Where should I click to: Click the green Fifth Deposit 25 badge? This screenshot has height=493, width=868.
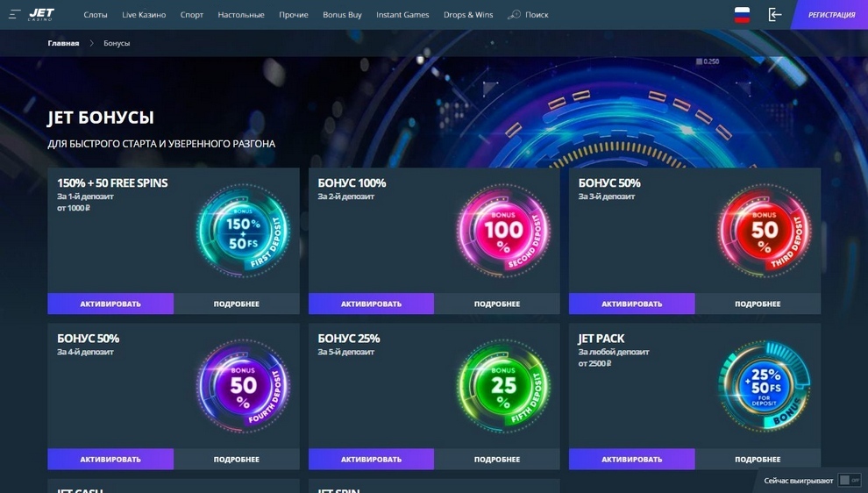tap(503, 386)
